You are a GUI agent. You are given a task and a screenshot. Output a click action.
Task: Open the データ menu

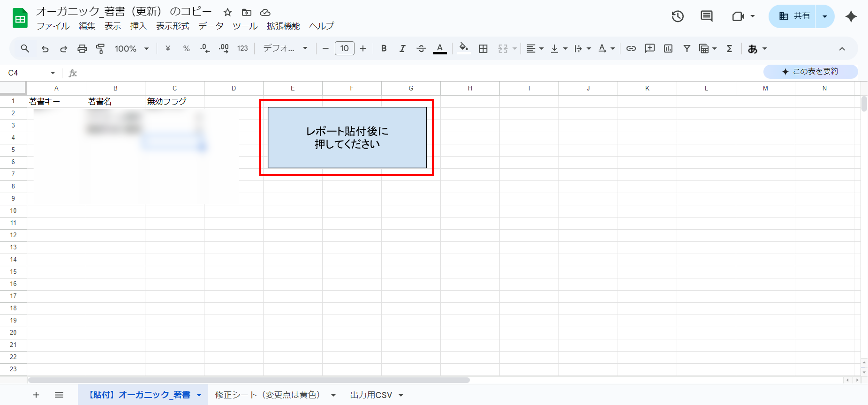(x=211, y=26)
